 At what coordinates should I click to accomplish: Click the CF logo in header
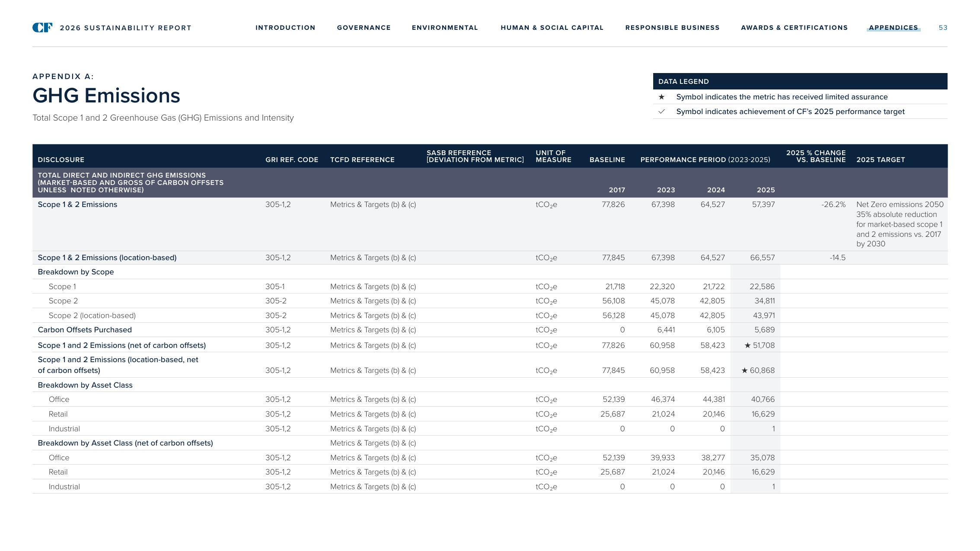pos(42,28)
